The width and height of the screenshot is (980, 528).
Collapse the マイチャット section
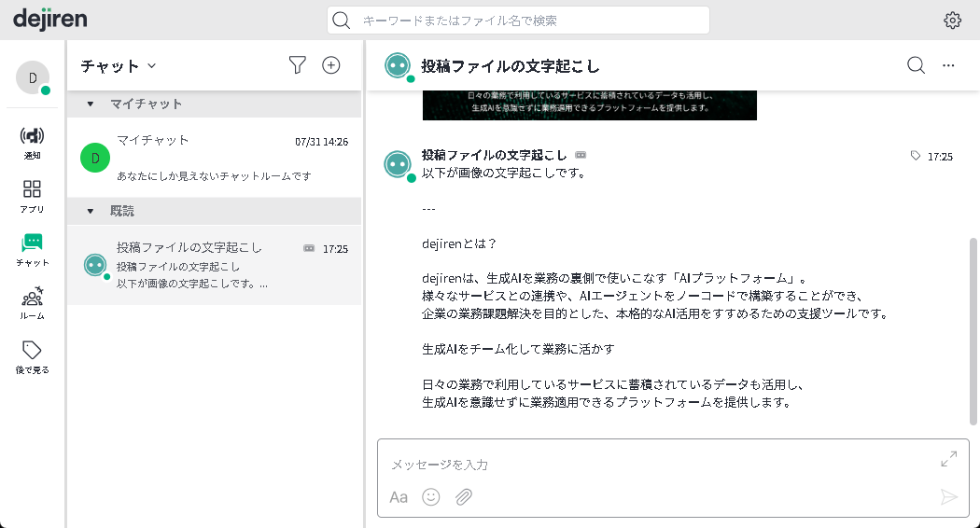(91, 104)
